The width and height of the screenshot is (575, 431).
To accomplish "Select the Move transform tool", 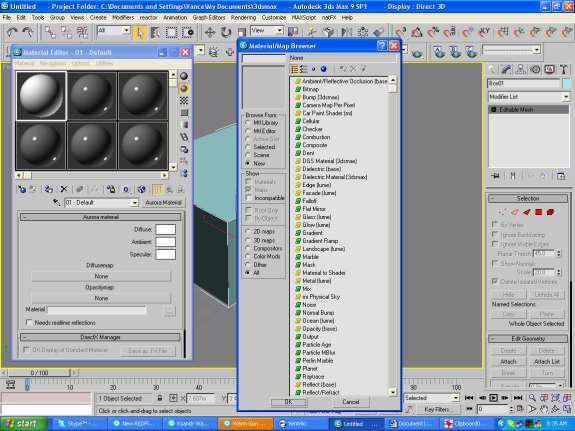I will (210, 33).
